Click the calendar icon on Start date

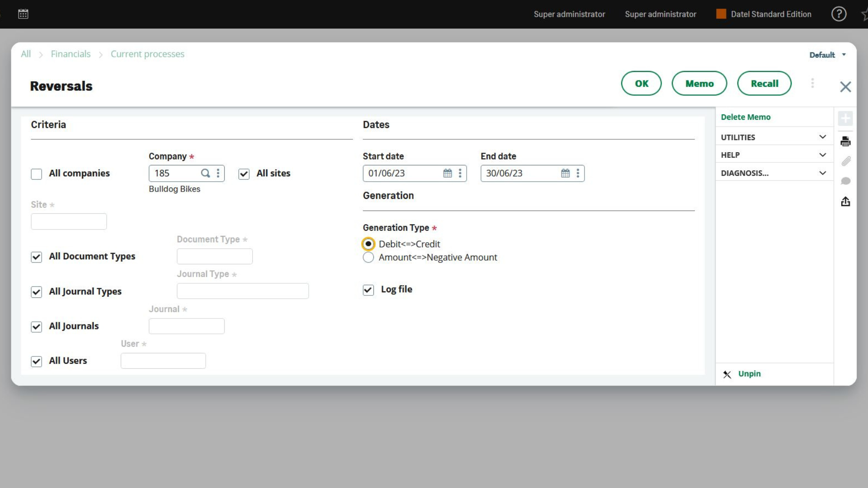[447, 173]
